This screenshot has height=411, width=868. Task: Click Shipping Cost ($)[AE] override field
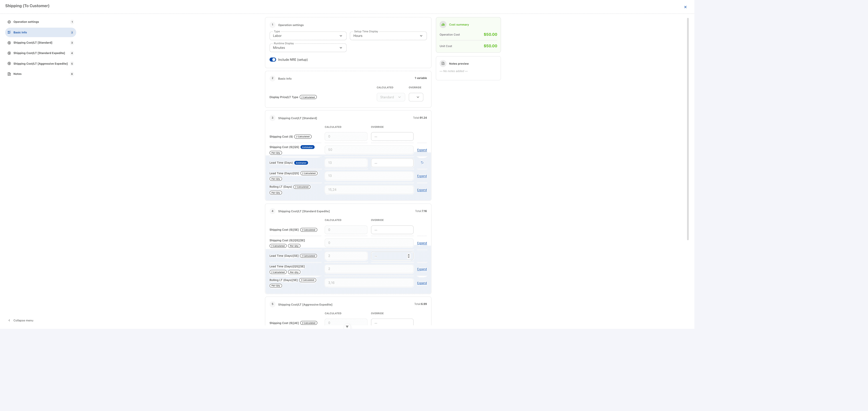click(x=392, y=322)
